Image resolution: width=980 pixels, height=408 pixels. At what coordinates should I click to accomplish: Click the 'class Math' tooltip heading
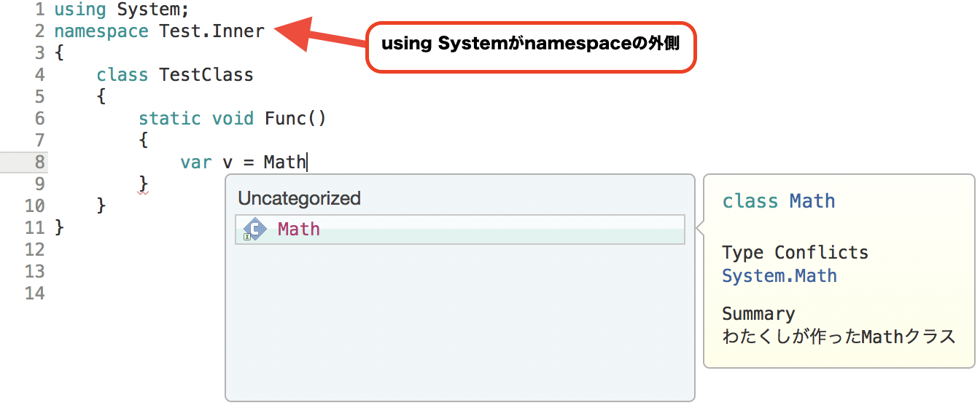coord(778,201)
